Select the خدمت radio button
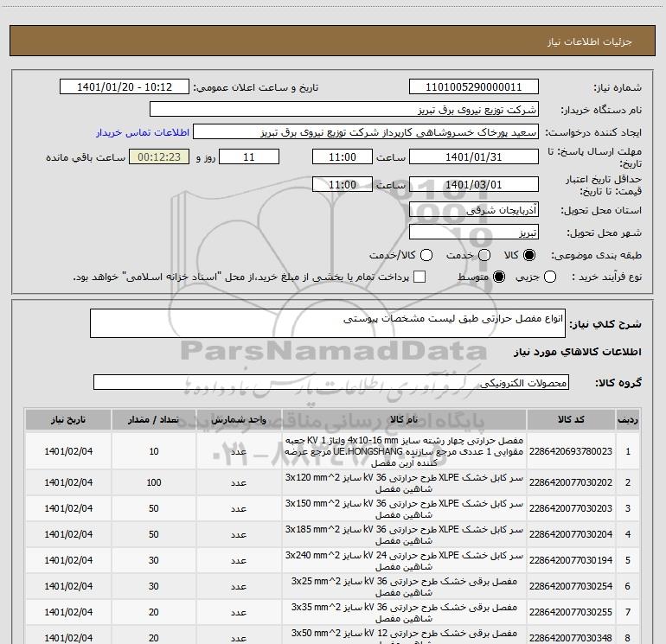Image resolution: width=666 pixels, height=644 pixels. coord(484,255)
